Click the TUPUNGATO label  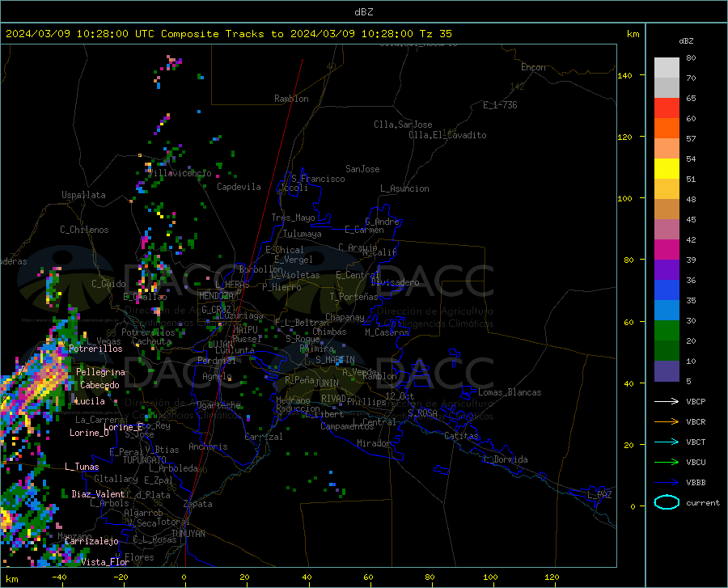click(x=145, y=460)
